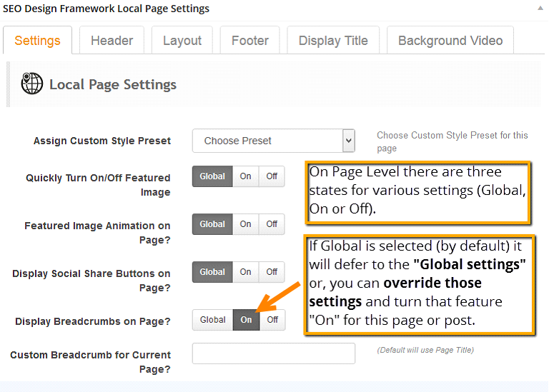The height and width of the screenshot is (392, 549).
Task: Turn Featured Image Animation On
Action: [x=245, y=224]
